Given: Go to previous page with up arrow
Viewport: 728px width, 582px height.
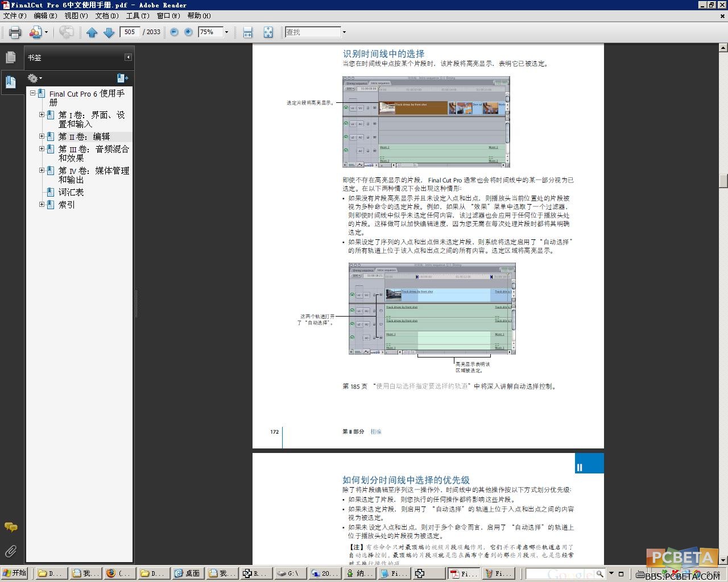Looking at the screenshot, I should (x=92, y=32).
